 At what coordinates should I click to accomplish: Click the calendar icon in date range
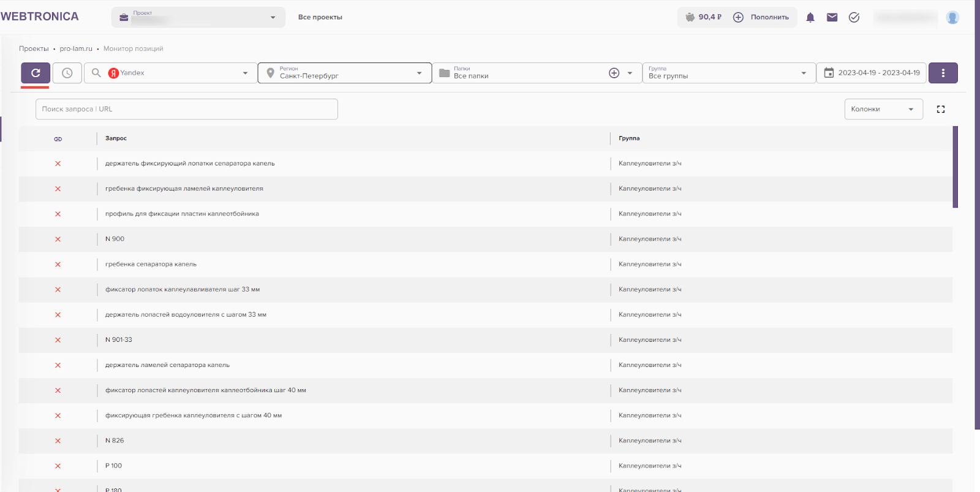pyautogui.click(x=829, y=73)
